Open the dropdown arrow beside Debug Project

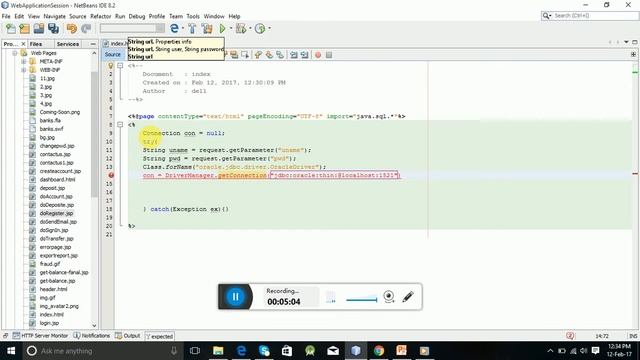tap(250, 29)
